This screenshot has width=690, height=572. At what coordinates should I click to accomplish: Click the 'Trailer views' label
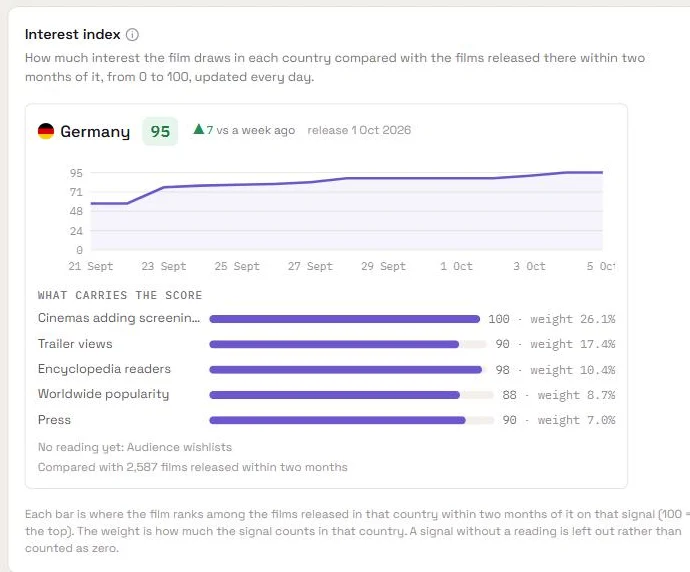click(x=75, y=344)
